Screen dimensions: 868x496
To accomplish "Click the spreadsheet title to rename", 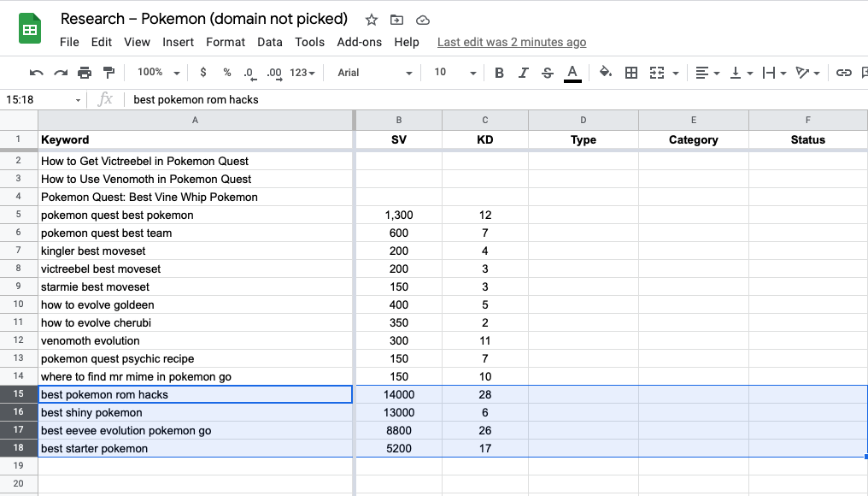I will tap(203, 19).
